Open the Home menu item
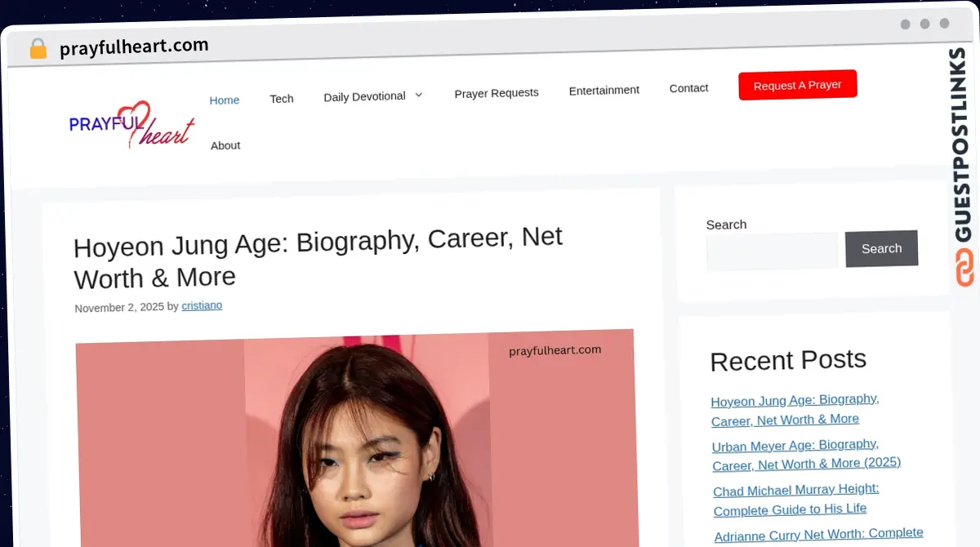The height and width of the screenshot is (547, 980). [x=225, y=100]
